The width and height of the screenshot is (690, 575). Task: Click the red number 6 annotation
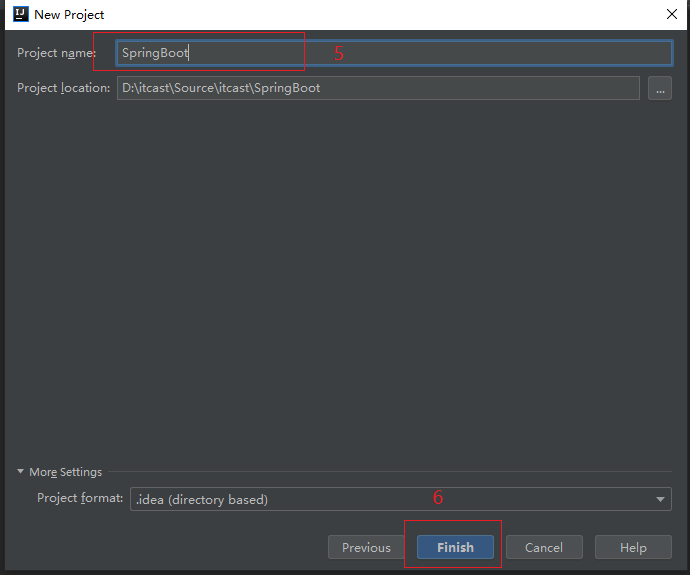[x=437, y=497]
